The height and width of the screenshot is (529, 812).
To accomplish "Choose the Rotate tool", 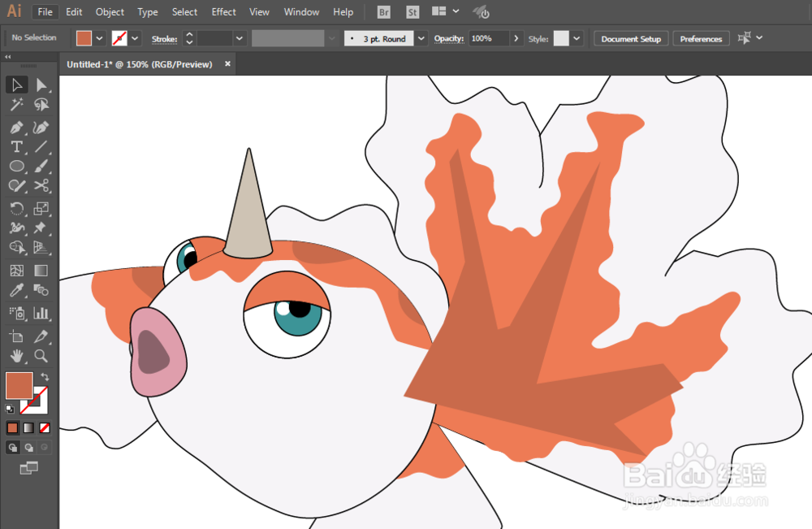I will pos(16,208).
